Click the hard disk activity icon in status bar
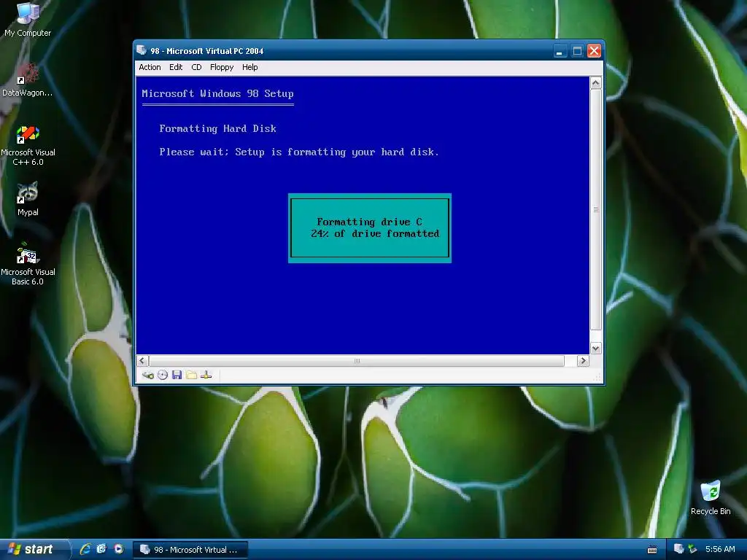The height and width of the screenshot is (560, 747). point(147,376)
